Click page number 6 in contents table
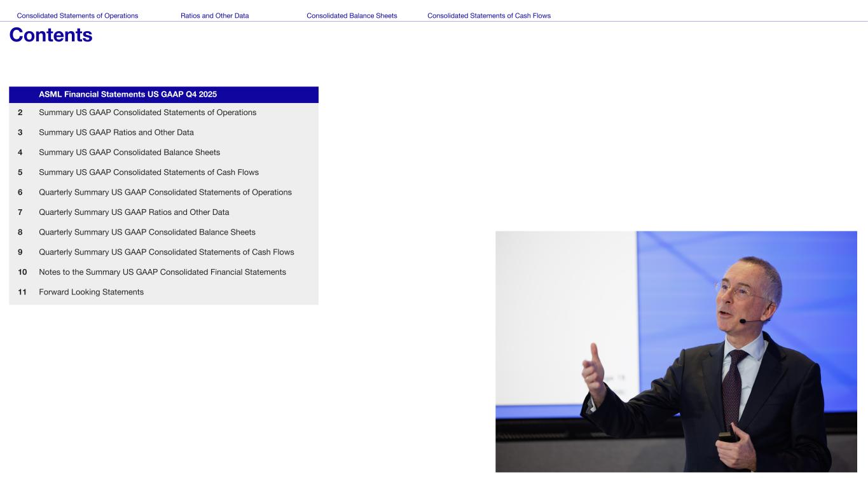This screenshot has width=868, height=489. pos(20,192)
